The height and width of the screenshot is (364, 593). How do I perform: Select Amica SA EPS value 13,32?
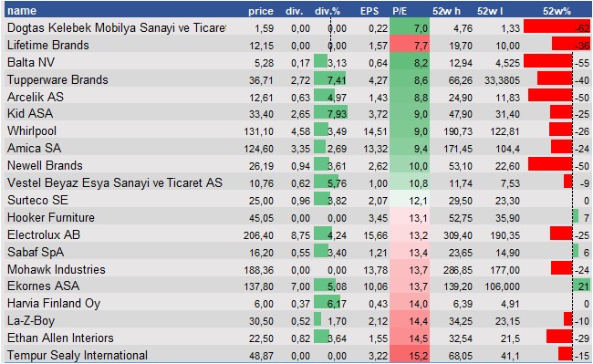tap(376, 148)
